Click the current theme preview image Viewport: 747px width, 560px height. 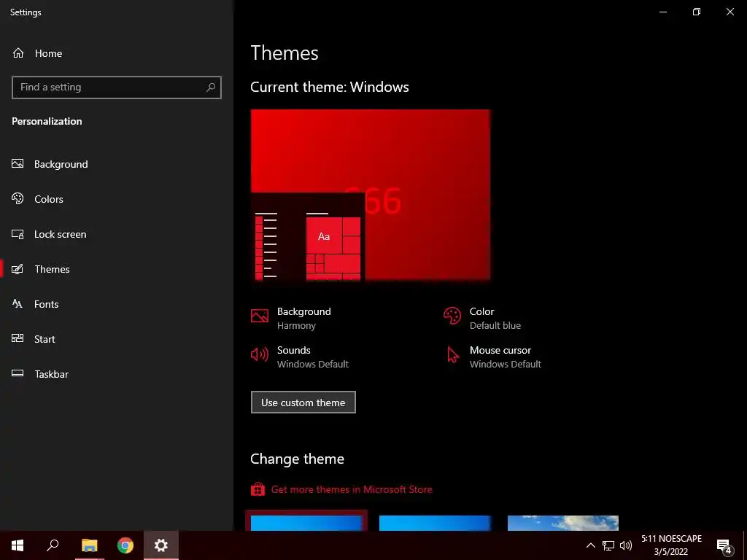click(370, 195)
